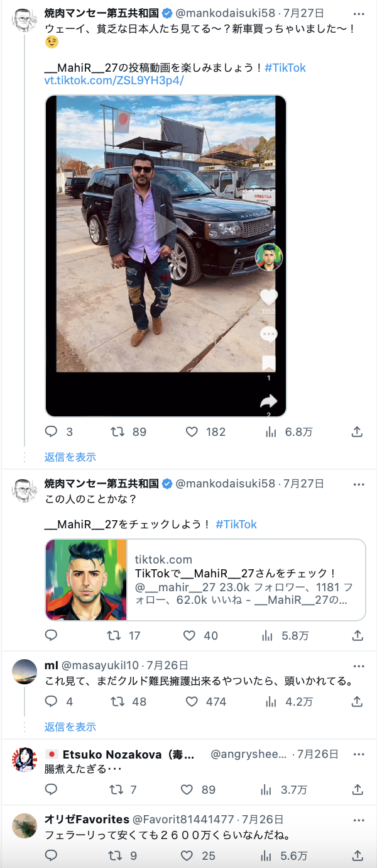Play the TikTok video of Range Rover
This screenshot has width=377, height=868.
166,256
